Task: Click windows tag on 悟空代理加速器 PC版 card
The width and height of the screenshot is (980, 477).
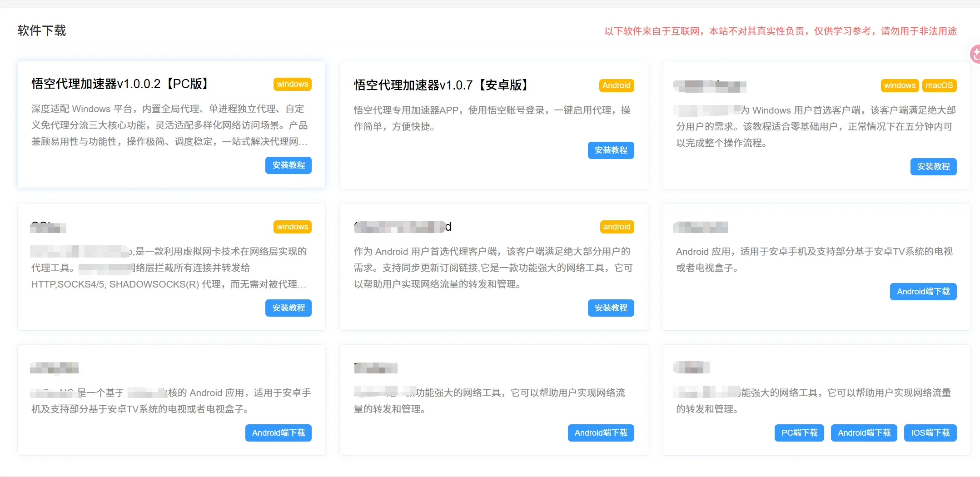Action: pos(293,84)
